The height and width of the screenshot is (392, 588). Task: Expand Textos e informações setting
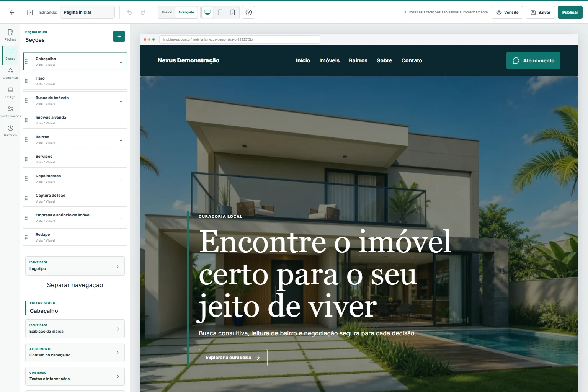point(75,376)
